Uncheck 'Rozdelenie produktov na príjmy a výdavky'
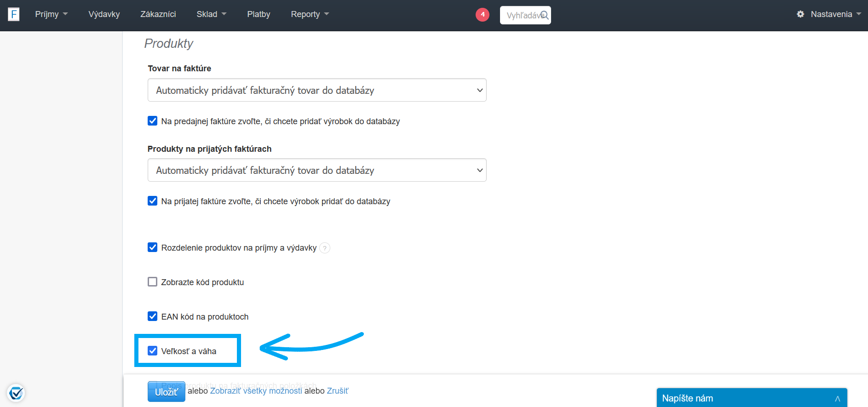The image size is (868, 407). point(153,247)
